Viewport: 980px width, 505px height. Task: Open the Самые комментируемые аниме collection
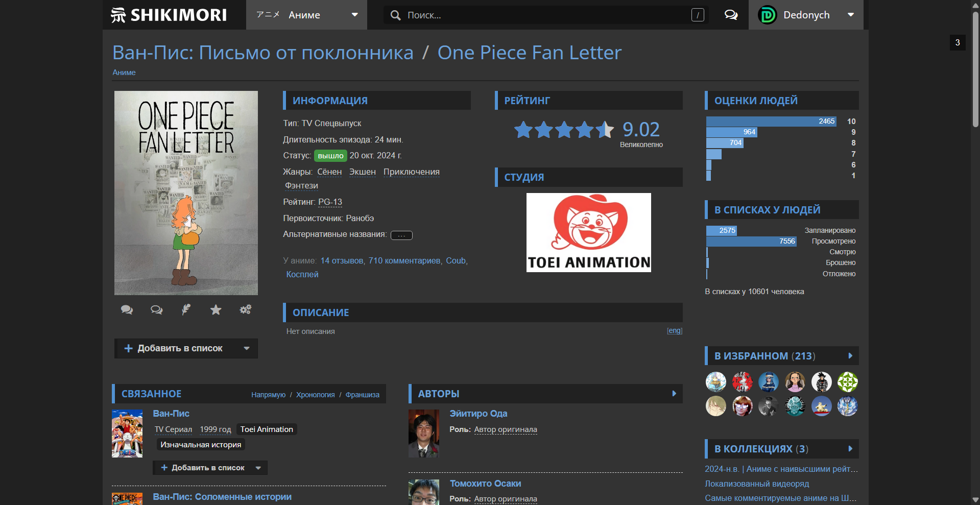[x=781, y=498]
